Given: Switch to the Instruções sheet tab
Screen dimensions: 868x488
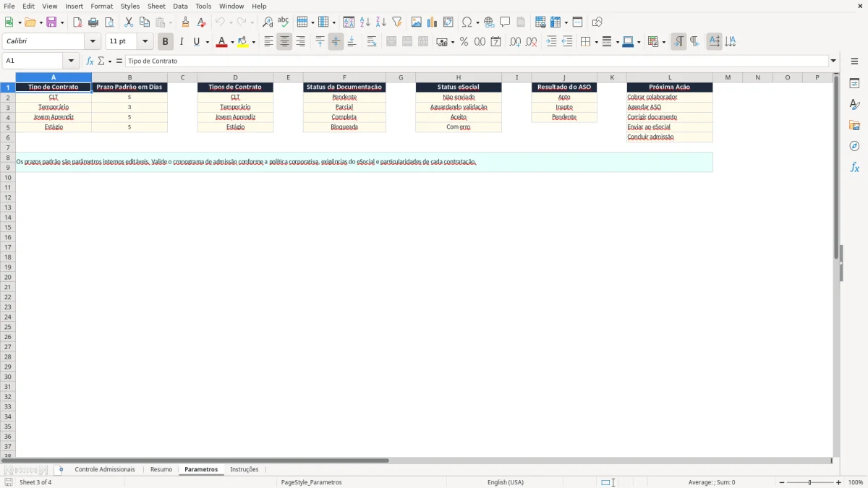Looking at the screenshot, I should coord(244,470).
